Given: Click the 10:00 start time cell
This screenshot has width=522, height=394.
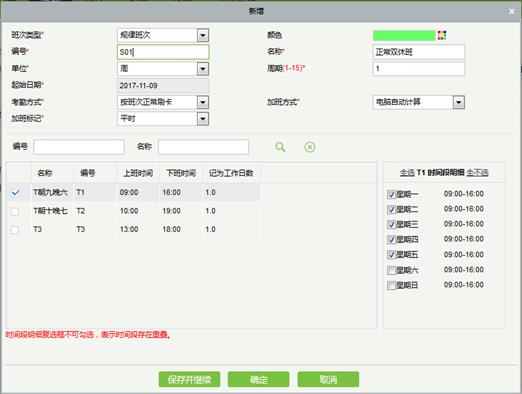Looking at the screenshot, I should click(x=129, y=211).
